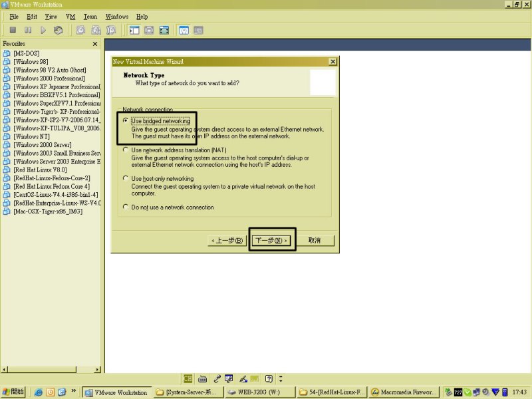
Task: Click the Take Snapshot toolbar icon
Action: coord(80,30)
